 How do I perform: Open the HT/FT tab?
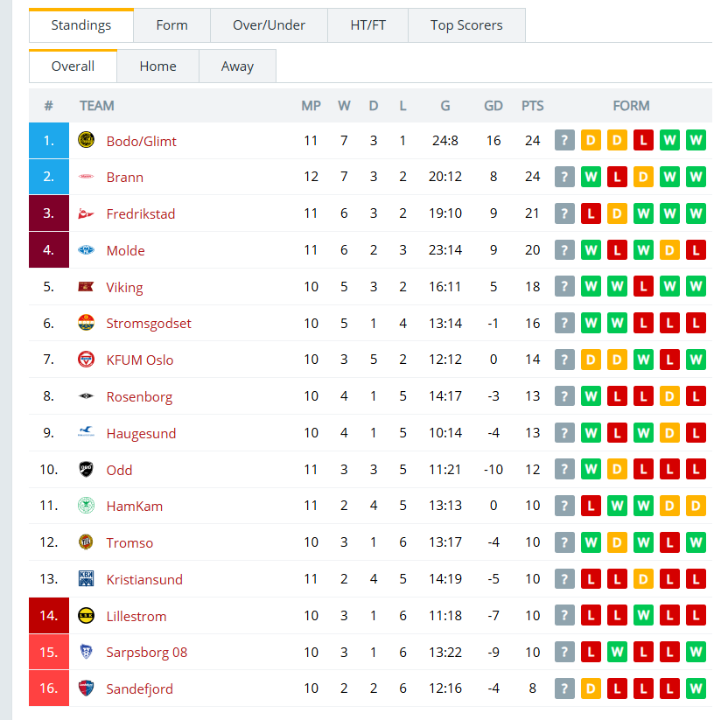pos(367,25)
